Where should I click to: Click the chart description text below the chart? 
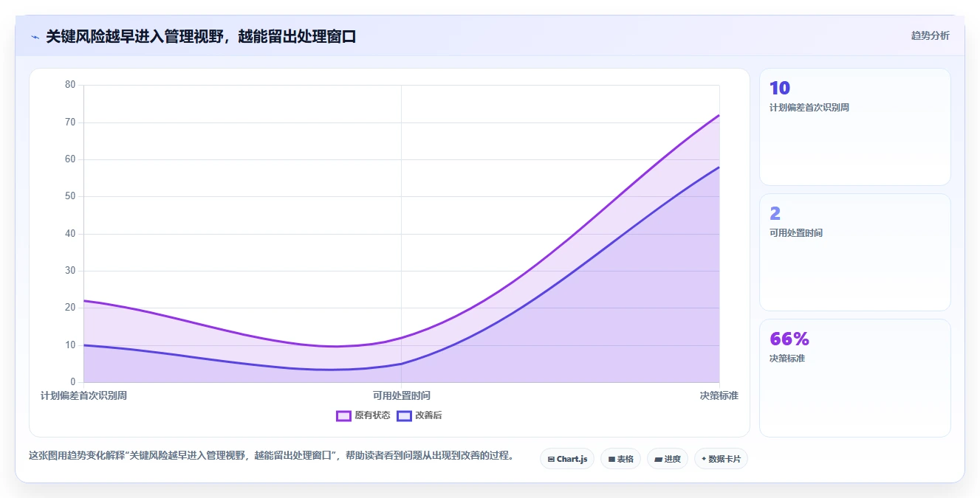coord(272,455)
